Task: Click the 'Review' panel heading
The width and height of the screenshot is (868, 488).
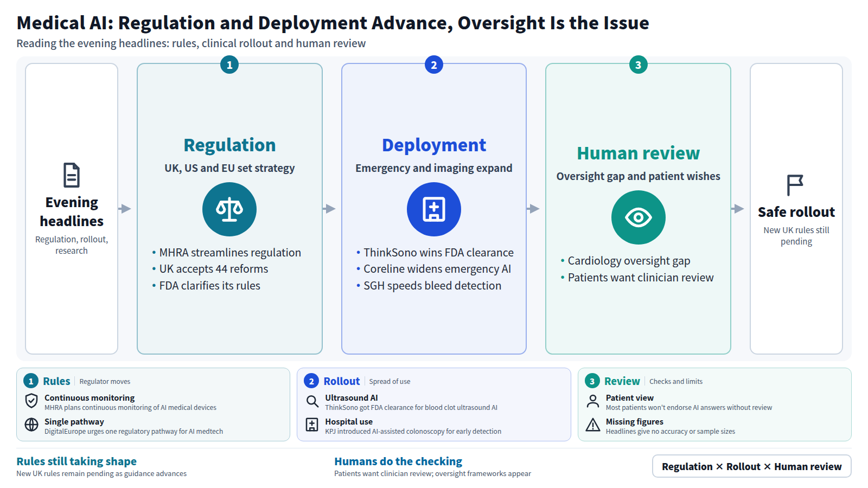Action: click(622, 381)
